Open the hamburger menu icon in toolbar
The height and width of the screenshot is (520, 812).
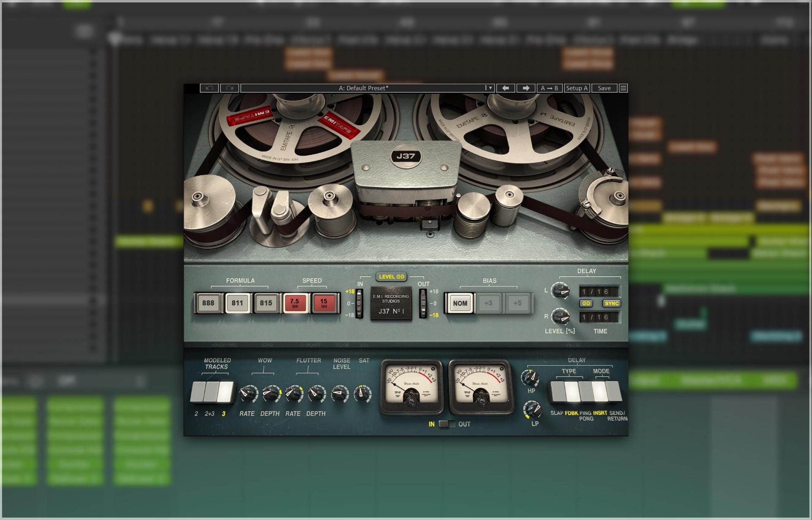click(x=623, y=88)
